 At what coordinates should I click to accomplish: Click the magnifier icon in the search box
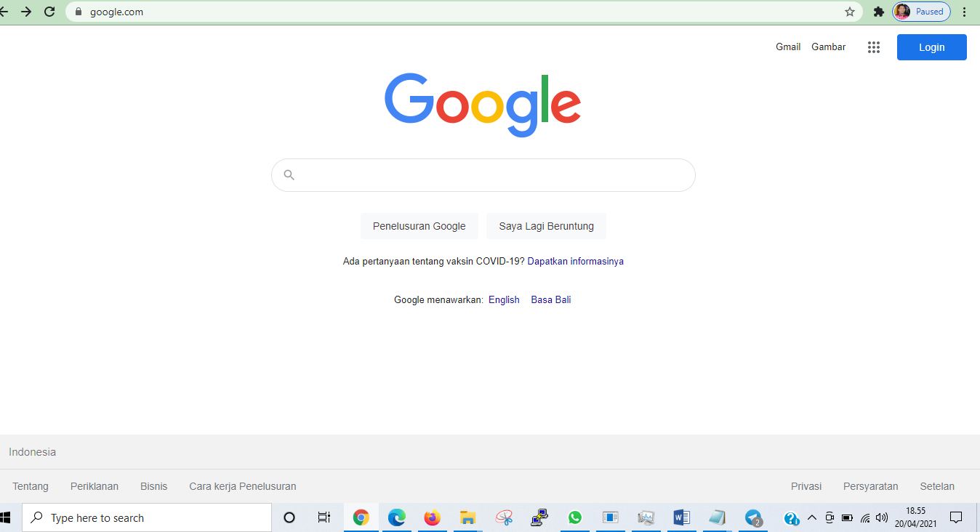[289, 174]
